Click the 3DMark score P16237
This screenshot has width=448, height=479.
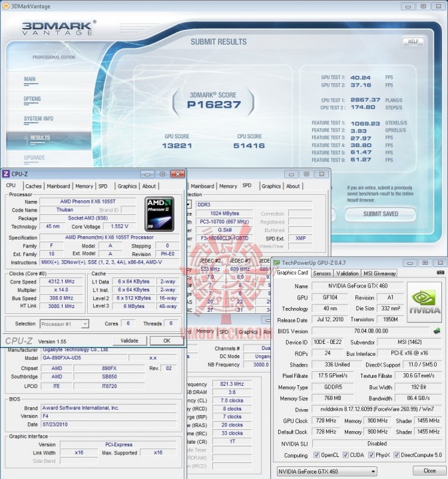(x=214, y=105)
